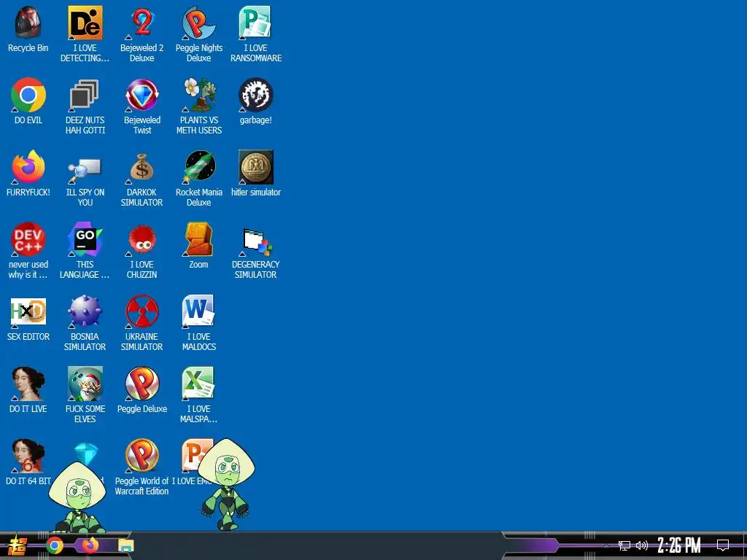This screenshot has height=560, width=747.
Task: Select the Excel icon labeled I LOVE MALSPA...
Action: 198,384
